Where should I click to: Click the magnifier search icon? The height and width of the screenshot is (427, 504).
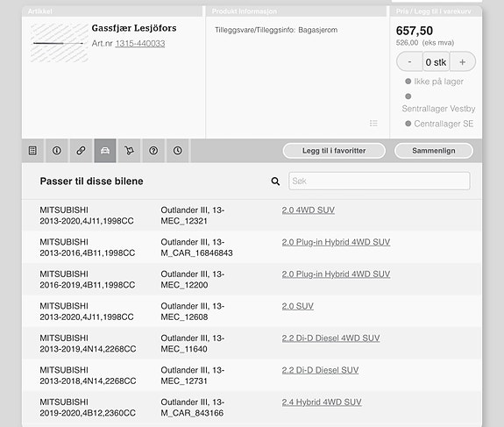[275, 181]
